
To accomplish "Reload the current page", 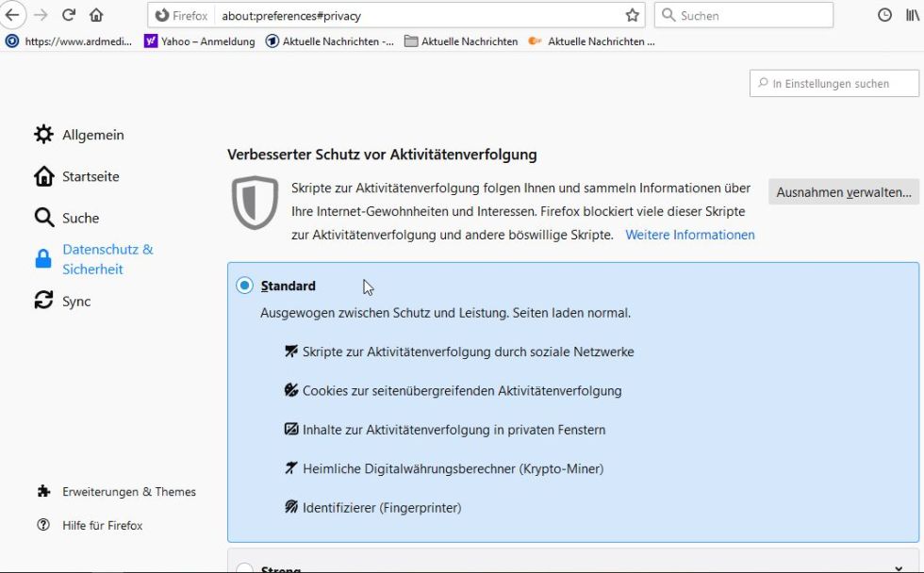I will pos(69,15).
